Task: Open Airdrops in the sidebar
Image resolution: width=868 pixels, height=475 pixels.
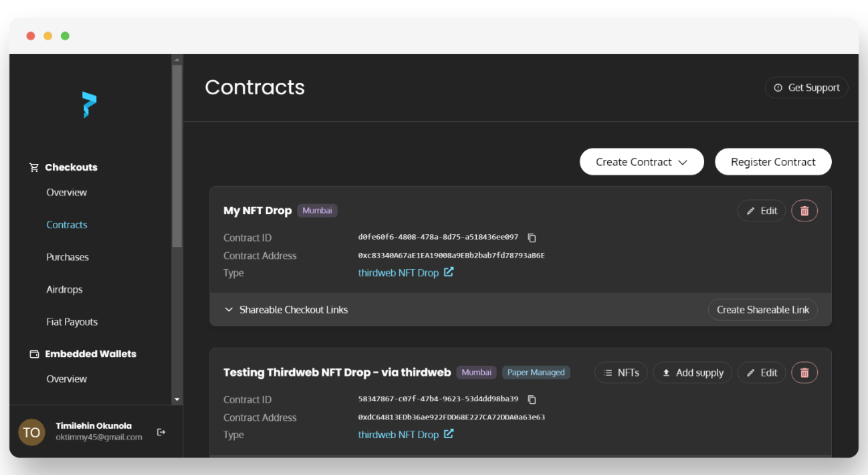Action: click(x=64, y=290)
